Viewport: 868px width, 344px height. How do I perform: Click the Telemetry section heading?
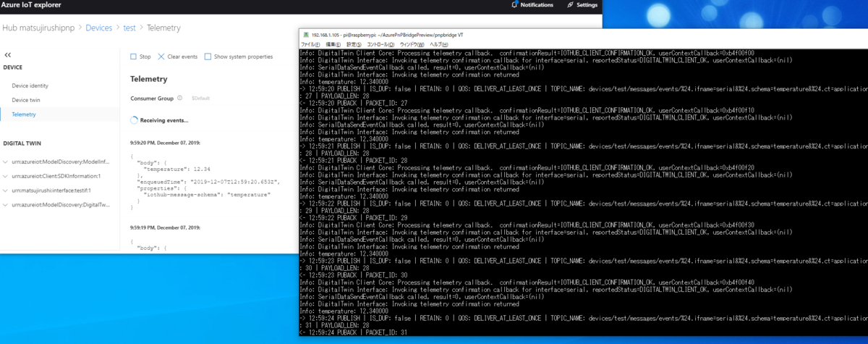(149, 79)
